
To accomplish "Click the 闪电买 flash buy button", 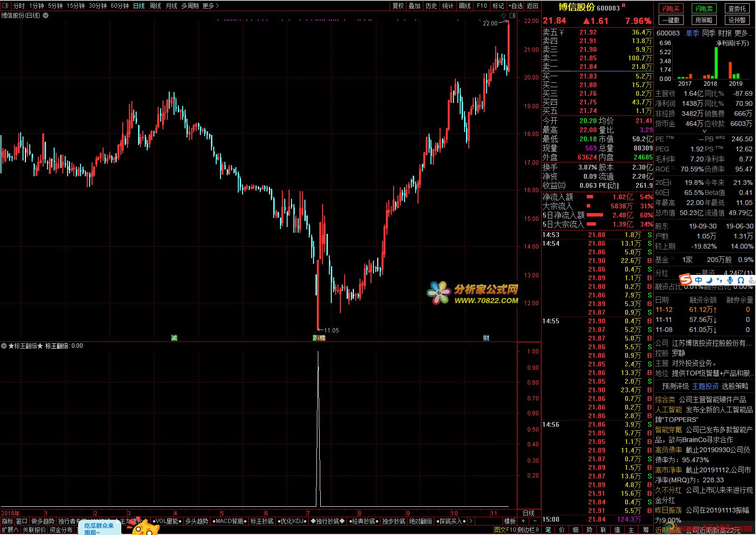I will (671, 9).
